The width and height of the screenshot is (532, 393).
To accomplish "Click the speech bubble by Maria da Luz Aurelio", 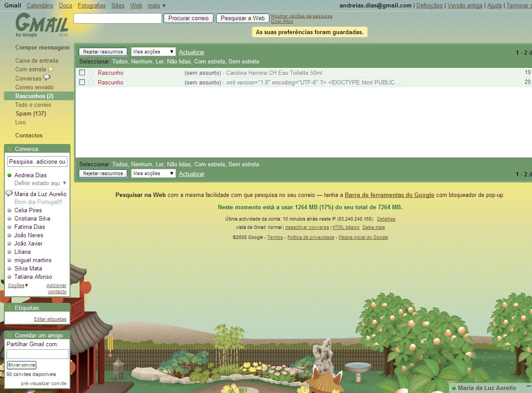I will click(9, 193).
